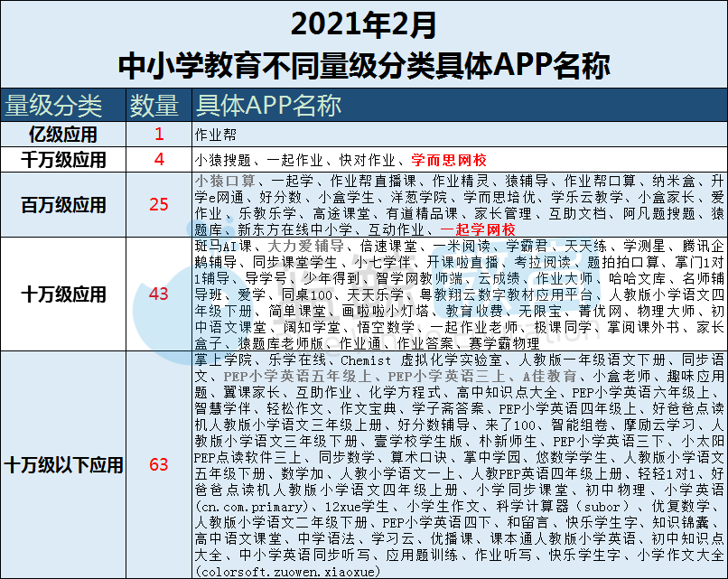Viewport: 728px width, 579px height.
Task: Click the title text "2021年2月"
Action: (x=363, y=25)
